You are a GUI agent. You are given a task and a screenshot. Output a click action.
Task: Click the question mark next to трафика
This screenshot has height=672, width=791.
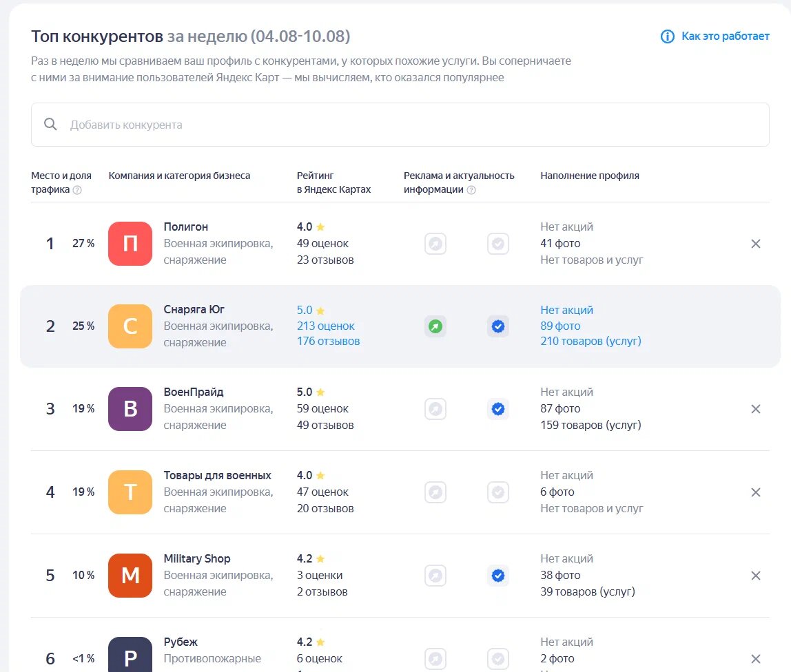(x=77, y=190)
